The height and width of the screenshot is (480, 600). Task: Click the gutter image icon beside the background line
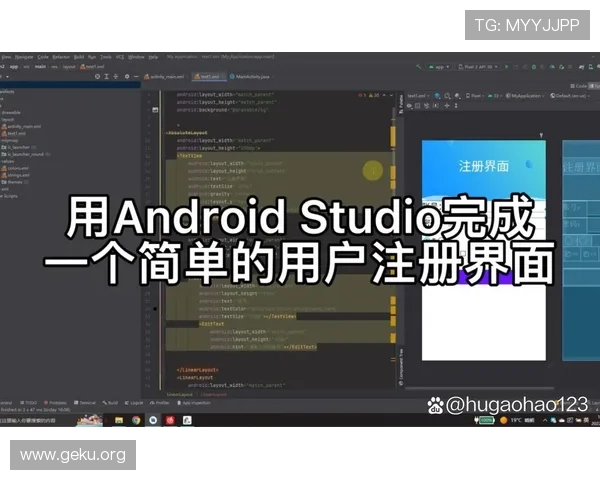(155, 110)
